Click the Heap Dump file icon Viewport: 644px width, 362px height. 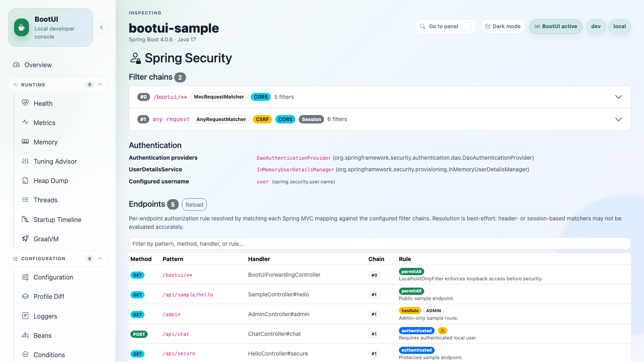click(25, 181)
